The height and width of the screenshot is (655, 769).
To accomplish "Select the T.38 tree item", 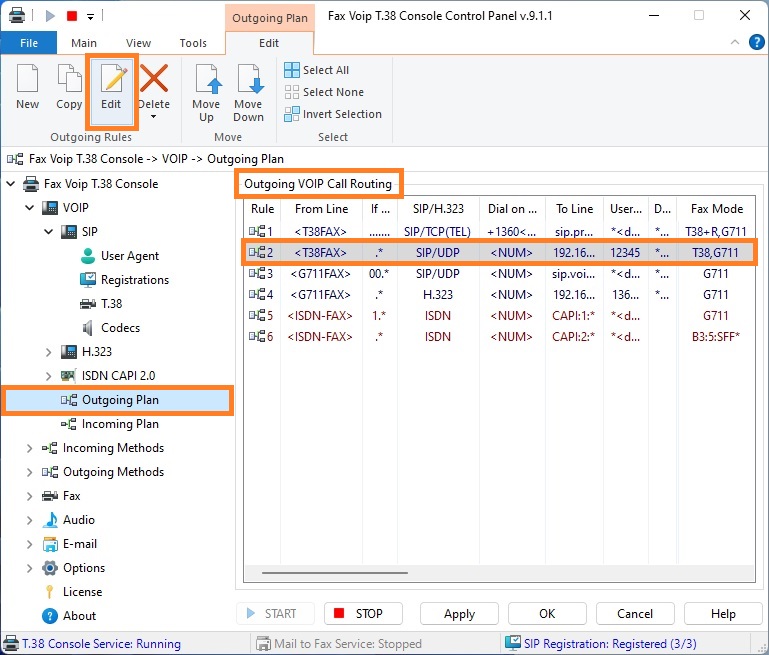I will (111, 304).
